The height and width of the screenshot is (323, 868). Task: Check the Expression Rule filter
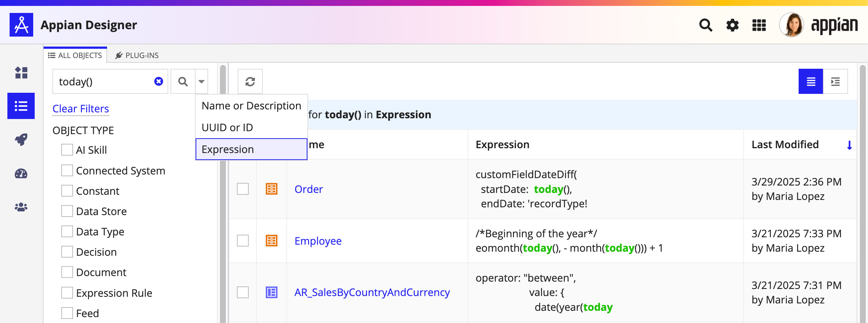click(x=67, y=293)
